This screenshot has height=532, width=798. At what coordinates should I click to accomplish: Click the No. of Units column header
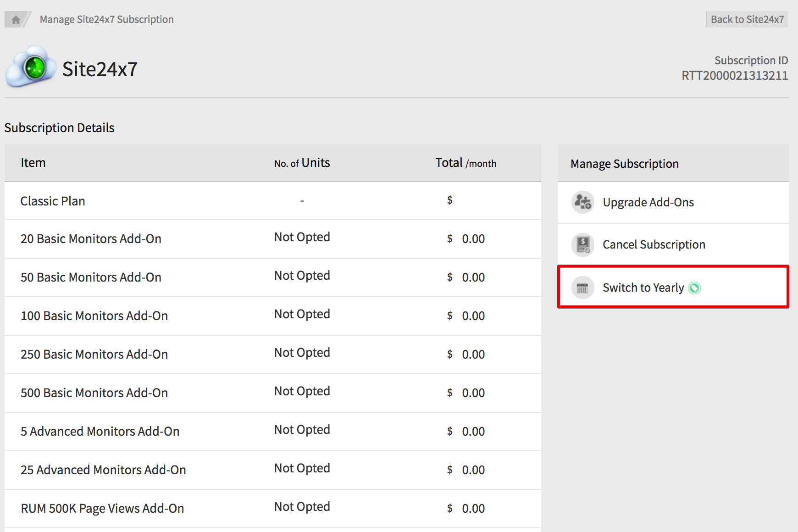pos(302,163)
